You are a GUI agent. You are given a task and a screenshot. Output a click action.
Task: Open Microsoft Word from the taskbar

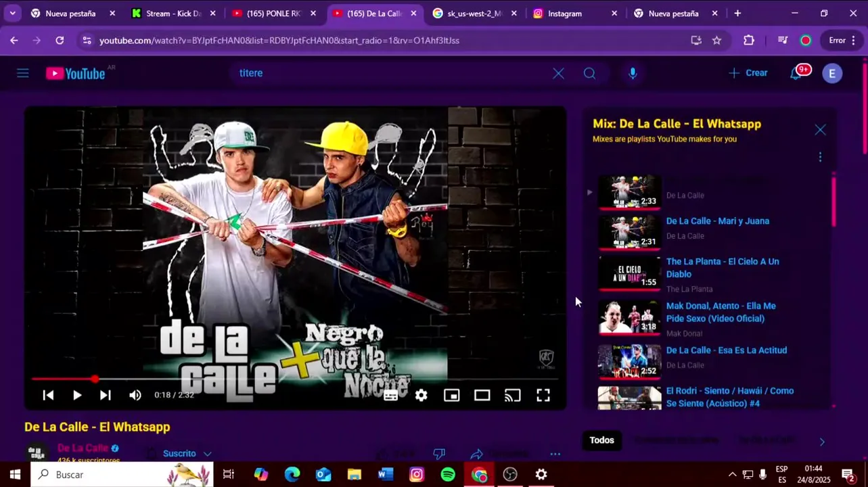(386, 475)
